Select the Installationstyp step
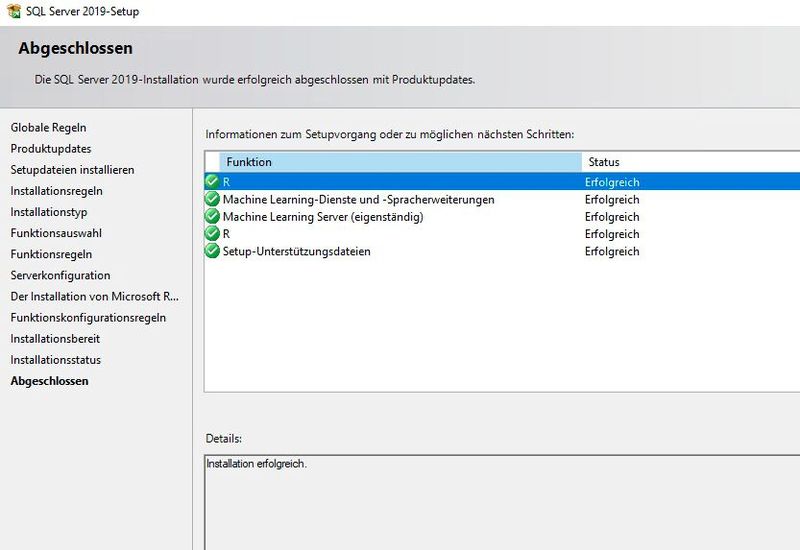This screenshot has width=800, height=550. (x=48, y=212)
